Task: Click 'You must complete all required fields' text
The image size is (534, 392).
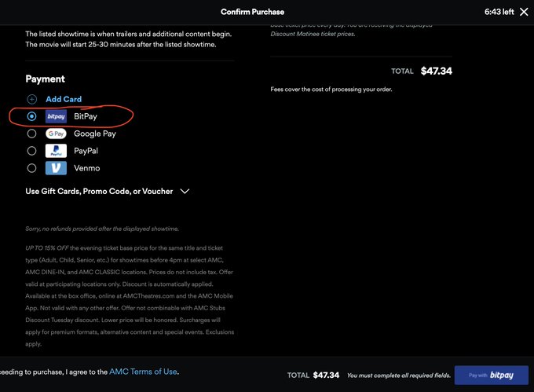Action: pos(398,376)
